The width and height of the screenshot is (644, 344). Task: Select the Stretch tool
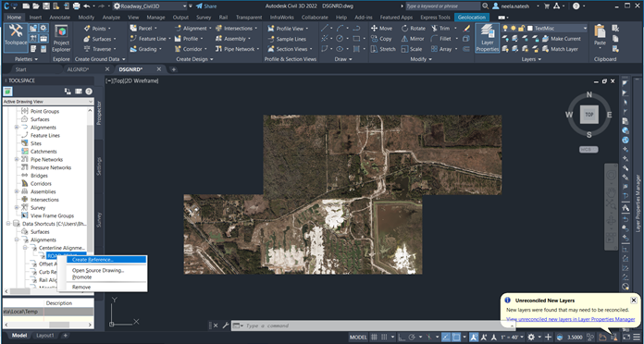pos(383,49)
